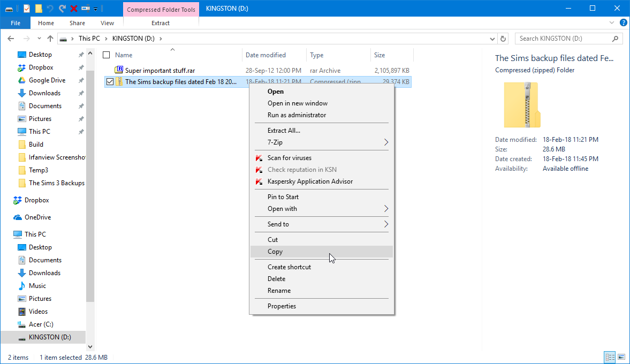Screen dimensions: 630x364
Task: Open pinned Downloads in Quick access
Action: point(44,93)
